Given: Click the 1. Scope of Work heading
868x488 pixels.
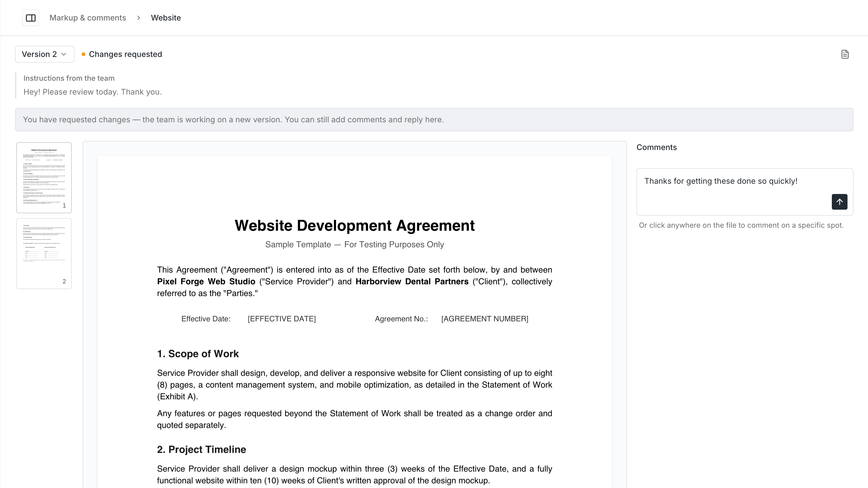Looking at the screenshot, I should click(x=198, y=354).
